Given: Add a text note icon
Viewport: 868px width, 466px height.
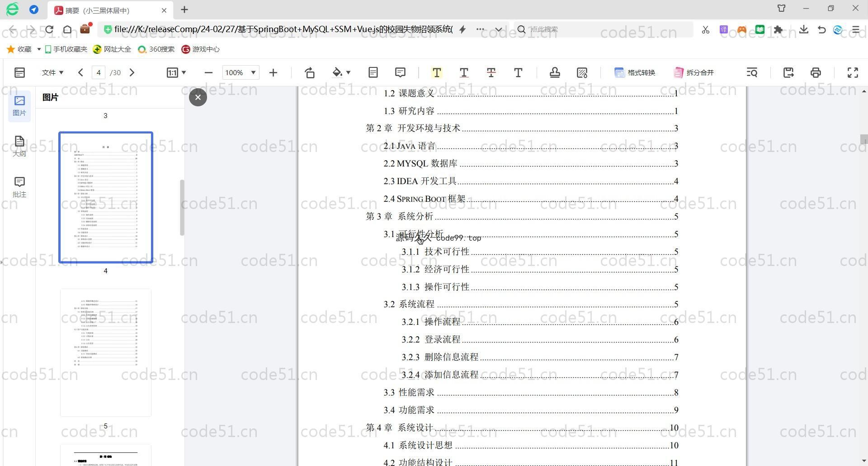Looking at the screenshot, I should 373,72.
